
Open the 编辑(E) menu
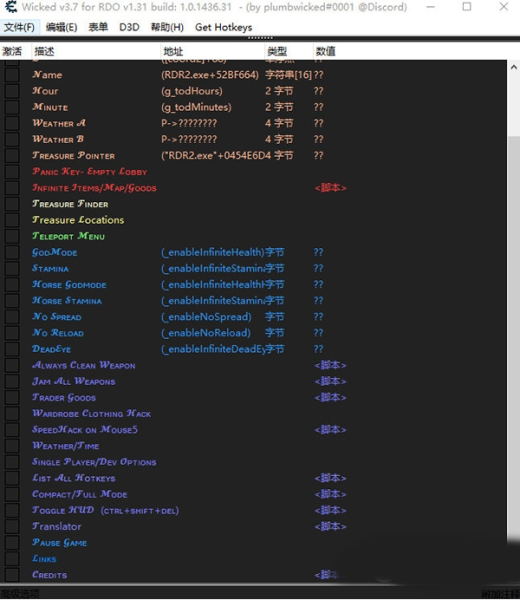(x=61, y=28)
